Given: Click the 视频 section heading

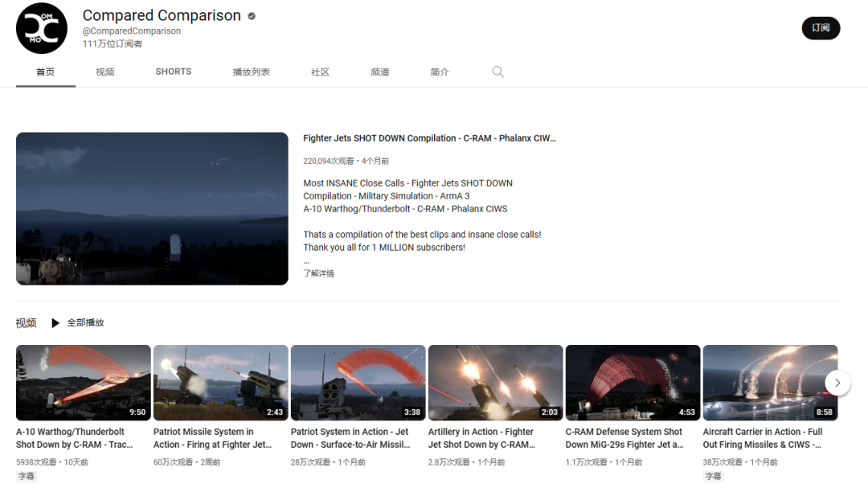Looking at the screenshot, I should [26, 323].
